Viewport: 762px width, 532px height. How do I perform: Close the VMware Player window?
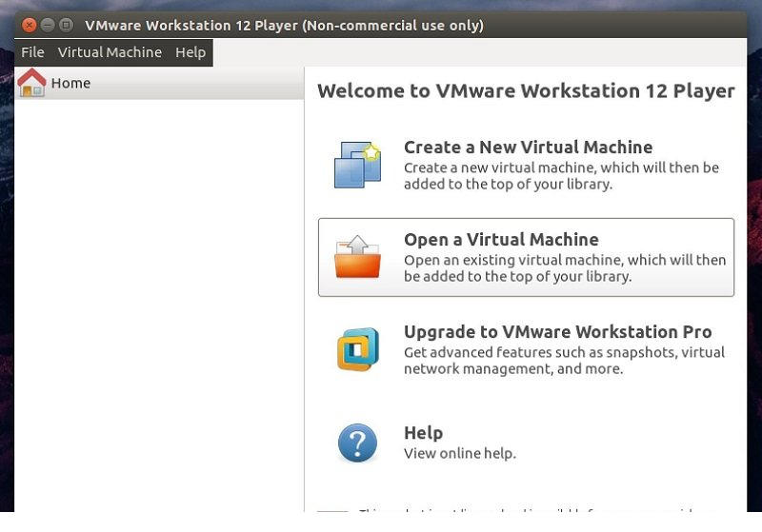[x=30, y=25]
